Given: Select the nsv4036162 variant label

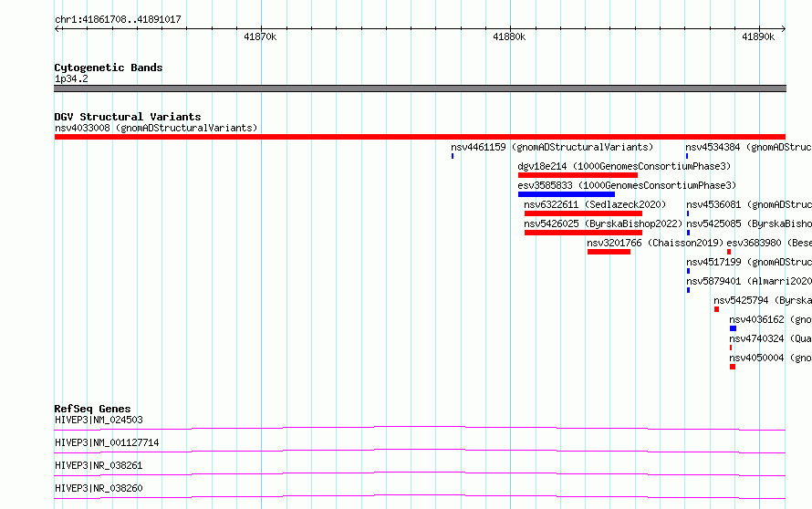Looking at the screenshot, I should 771,319.
